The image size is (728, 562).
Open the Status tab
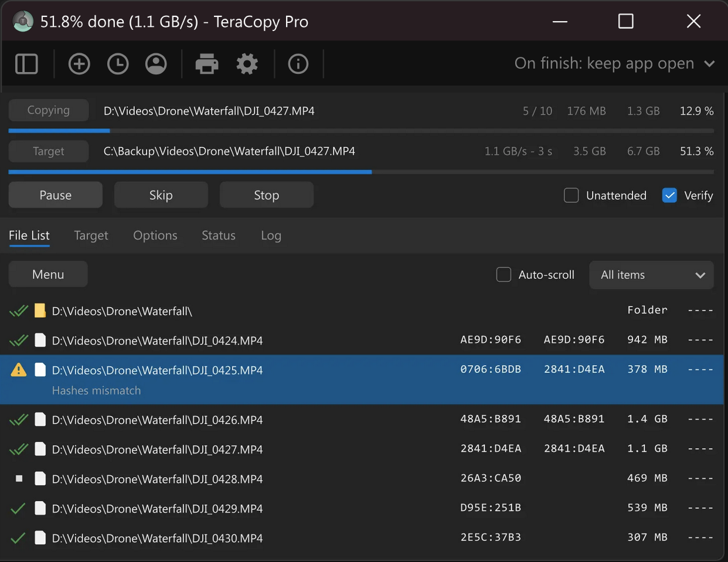coord(219,236)
